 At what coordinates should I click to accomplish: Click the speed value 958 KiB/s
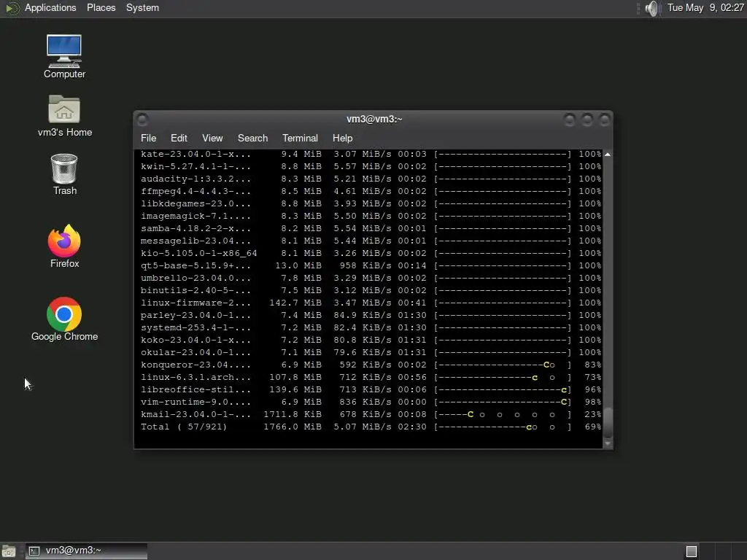[x=365, y=265]
